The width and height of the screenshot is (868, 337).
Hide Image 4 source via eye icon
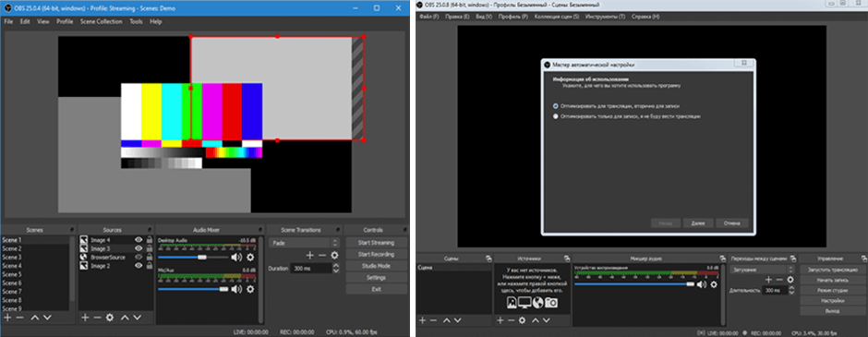point(139,240)
